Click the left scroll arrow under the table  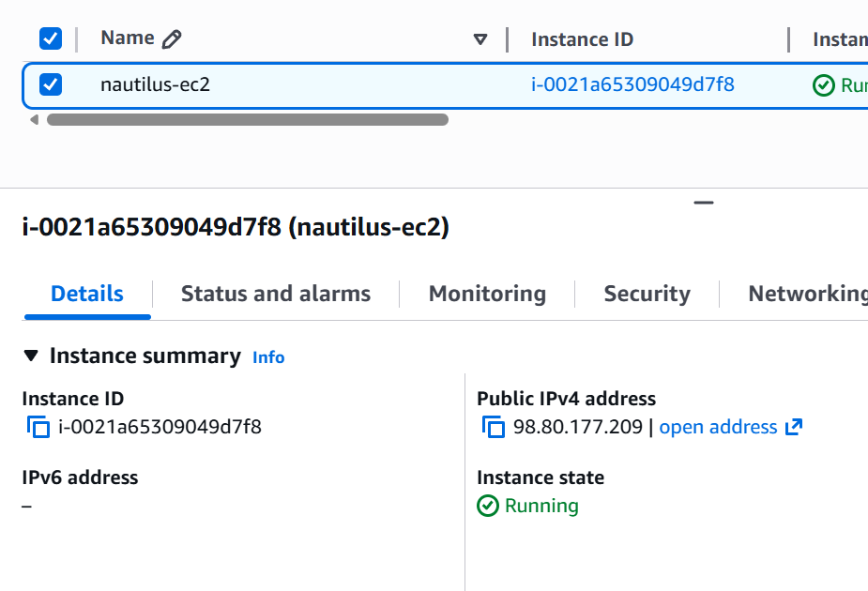(x=35, y=120)
